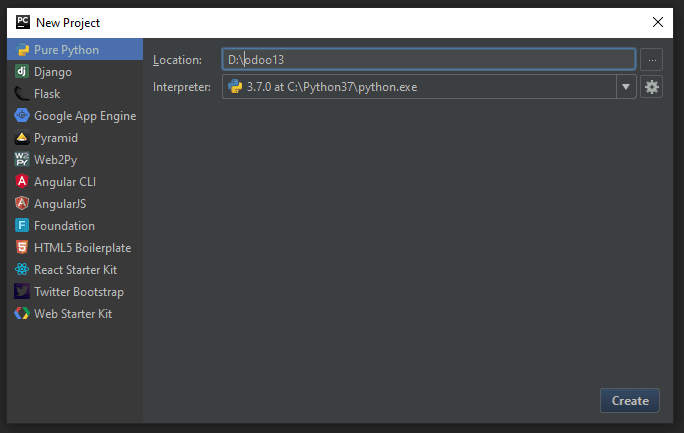Click the Twitter Bootstrap bird icon
This screenshot has height=433, width=684.
(x=22, y=291)
